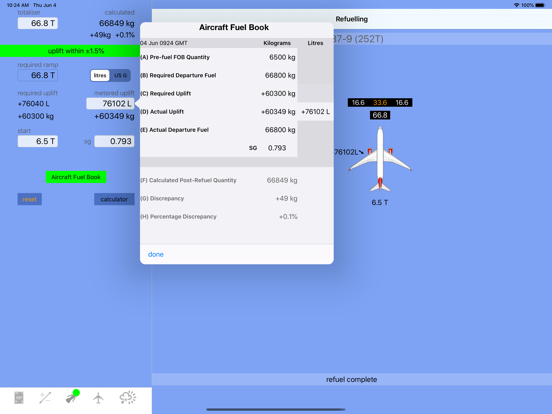The height and width of the screenshot is (414, 552).
Task: Tap the Litres column header
Action: [x=315, y=43]
